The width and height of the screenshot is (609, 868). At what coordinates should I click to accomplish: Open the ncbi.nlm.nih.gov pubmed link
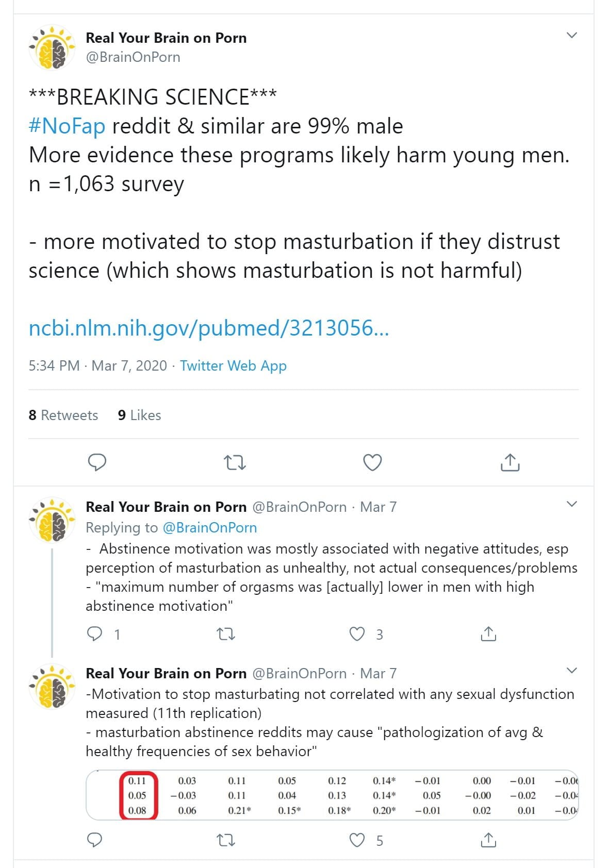click(x=208, y=328)
